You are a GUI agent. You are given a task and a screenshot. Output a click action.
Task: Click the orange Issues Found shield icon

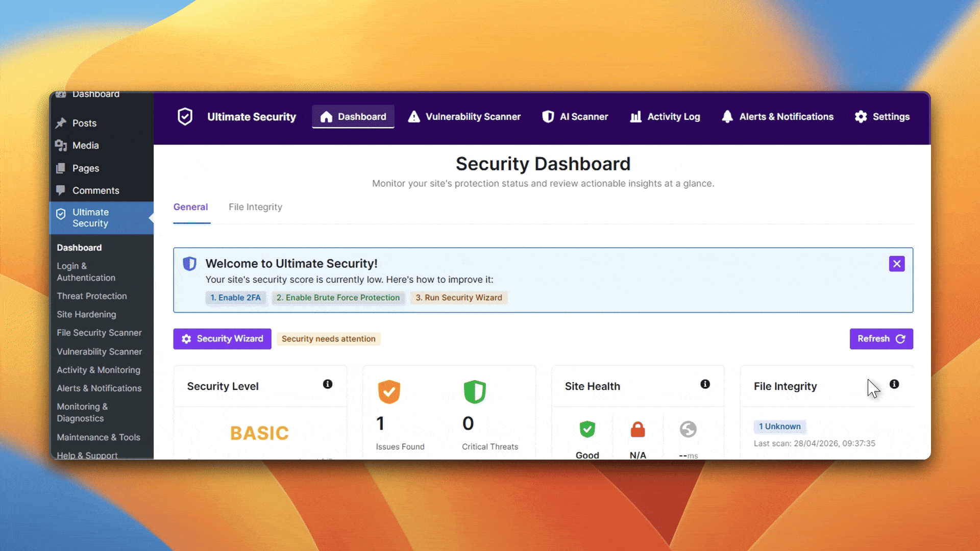tap(389, 392)
